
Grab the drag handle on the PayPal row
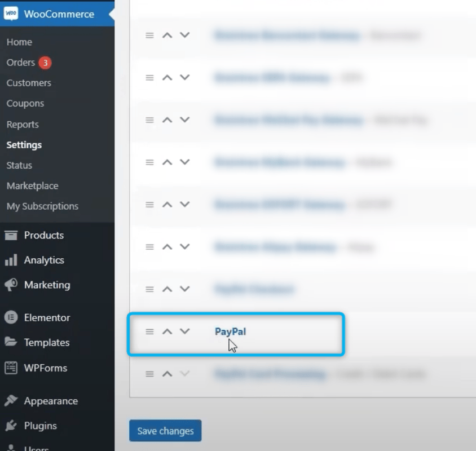pyautogui.click(x=149, y=331)
